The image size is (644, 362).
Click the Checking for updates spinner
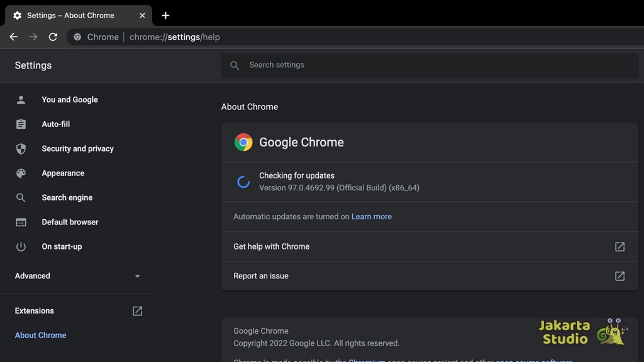pyautogui.click(x=243, y=182)
